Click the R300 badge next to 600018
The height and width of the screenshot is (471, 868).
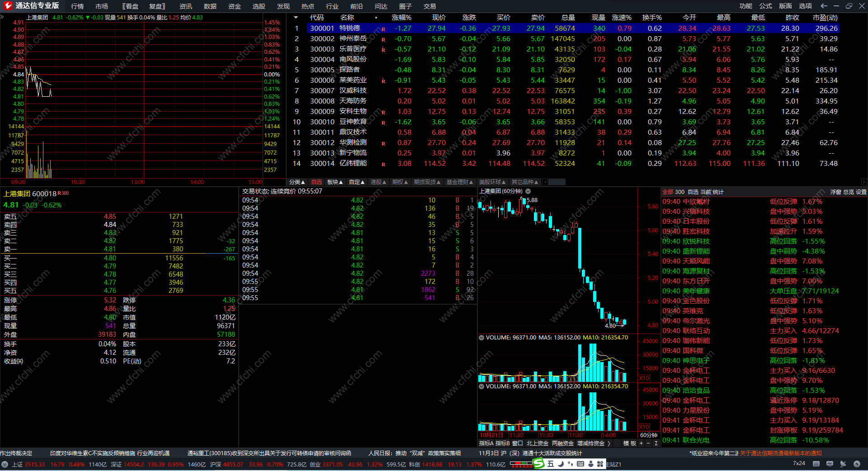[63, 193]
